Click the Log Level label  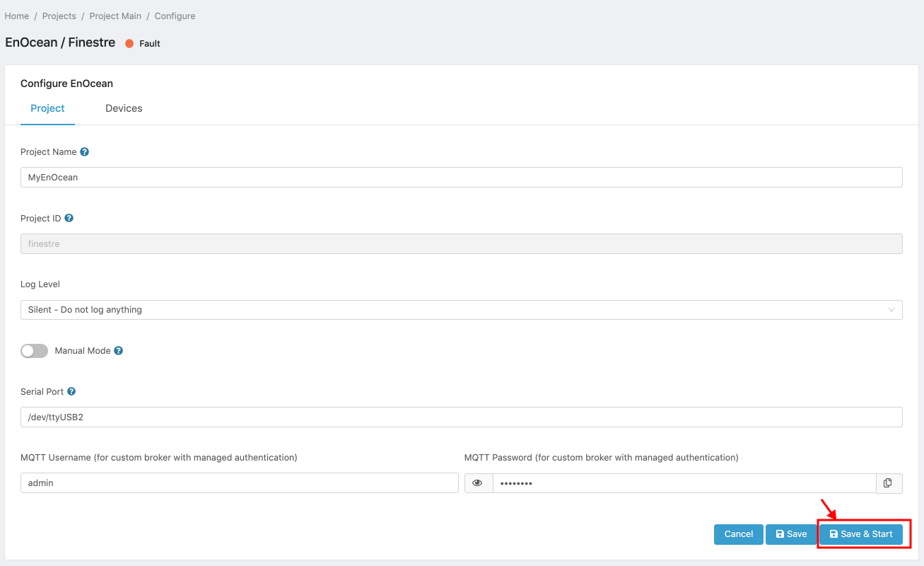pos(40,284)
